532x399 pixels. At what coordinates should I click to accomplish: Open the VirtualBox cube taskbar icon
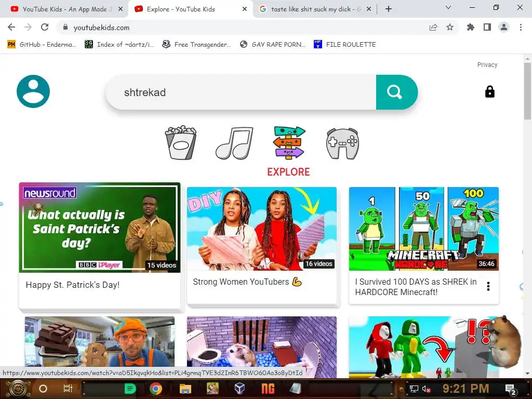[x=240, y=389]
